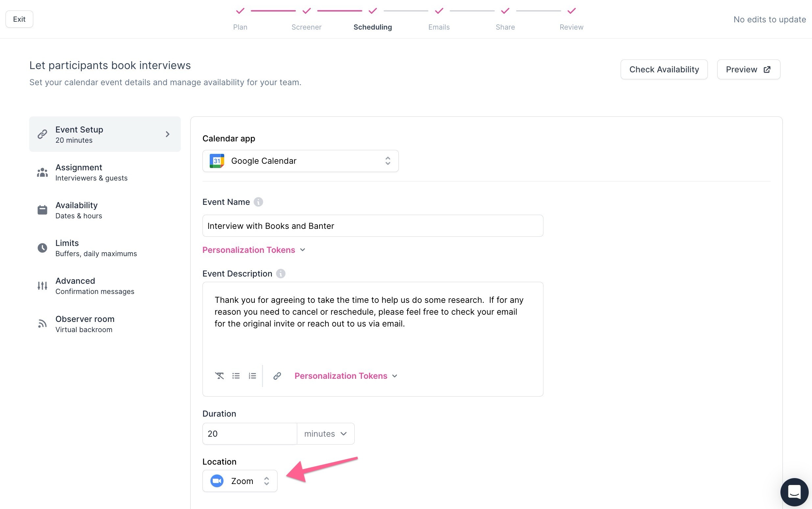Click the Event Name info icon
This screenshot has width=812, height=509.
[258, 202]
